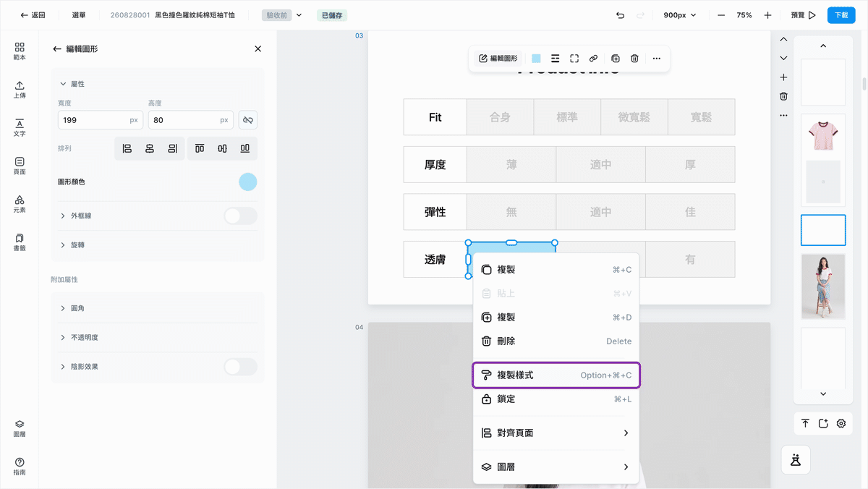The height and width of the screenshot is (489, 868).
Task: Click delete page trash icon beside canvas
Action: point(783,96)
